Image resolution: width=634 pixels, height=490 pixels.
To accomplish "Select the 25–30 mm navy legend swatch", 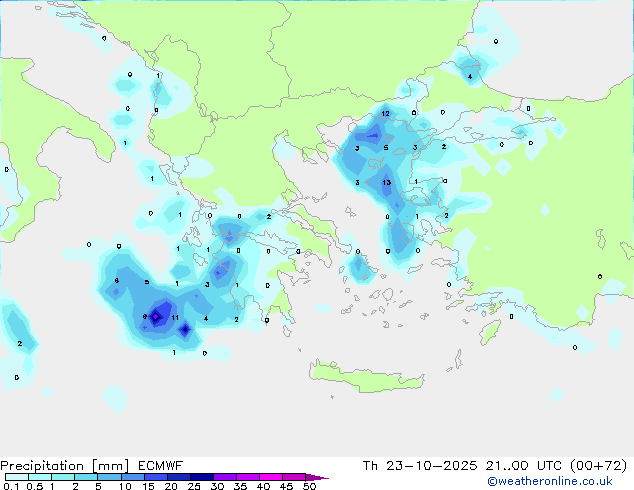I will point(201,477).
